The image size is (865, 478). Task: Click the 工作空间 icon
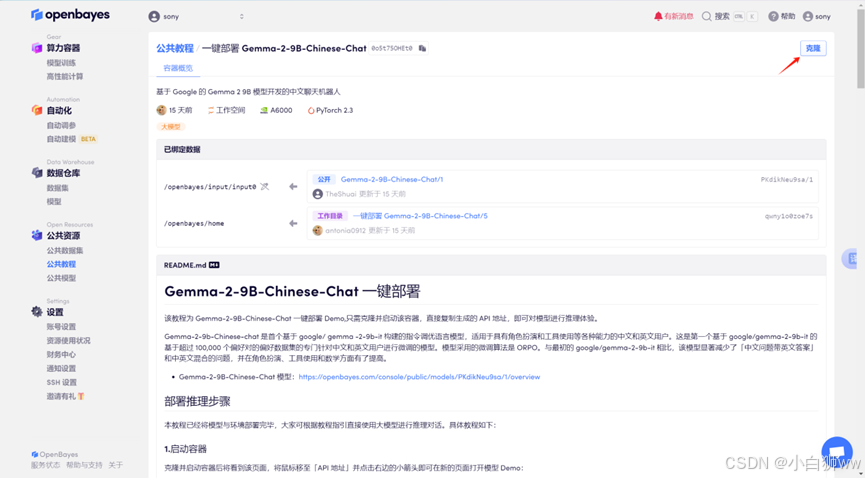pos(211,110)
